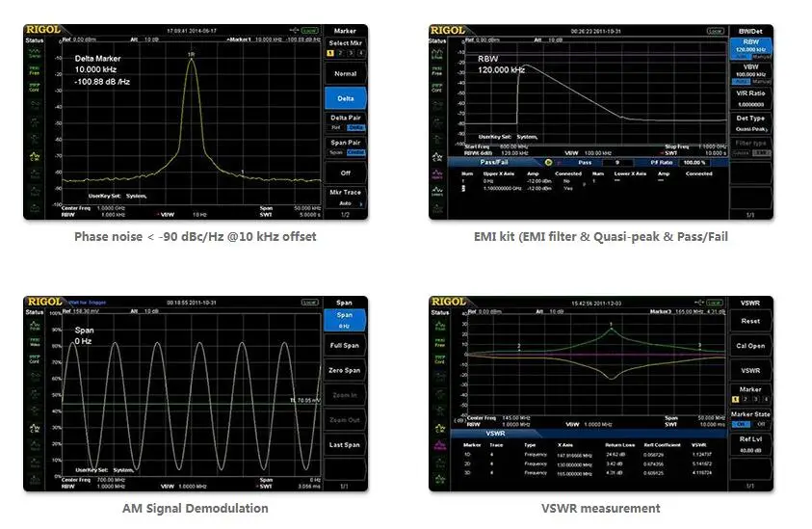
Task: Click the RIGOL logo in VSWR screen
Action: click(x=449, y=302)
